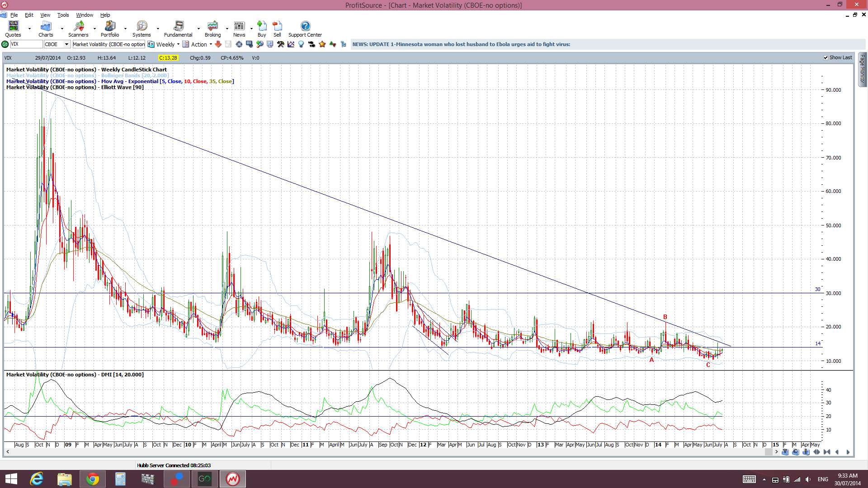The height and width of the screenshot is (488, 868).
Task: Select the crosshair cursor tool
Action: 239,44
